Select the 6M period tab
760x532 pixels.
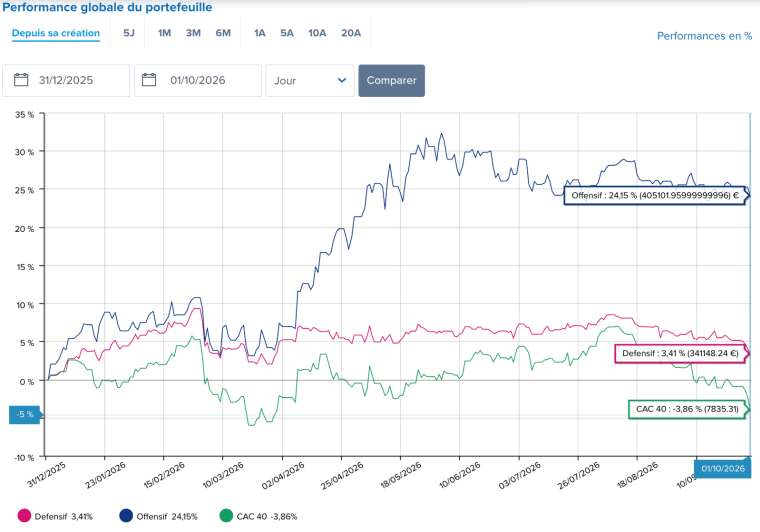223,33
